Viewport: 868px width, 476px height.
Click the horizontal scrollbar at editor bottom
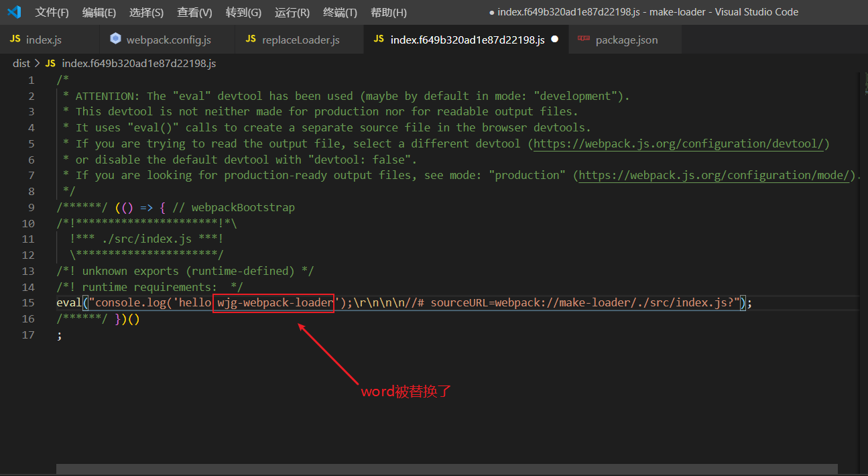tap(447, 469)
